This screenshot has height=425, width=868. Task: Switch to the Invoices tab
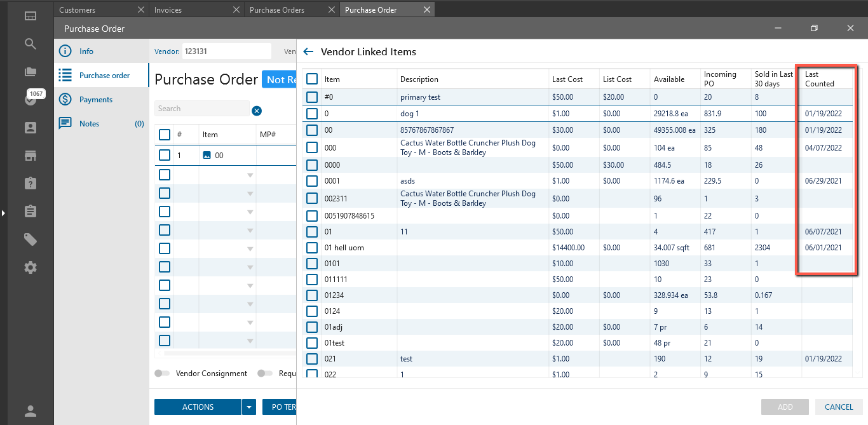click(168, 10)
